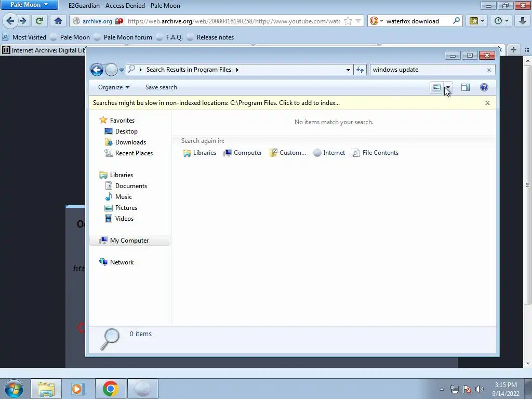Search again in Computer
Viewport: 532px width, 399px height.
coord(243,153)
